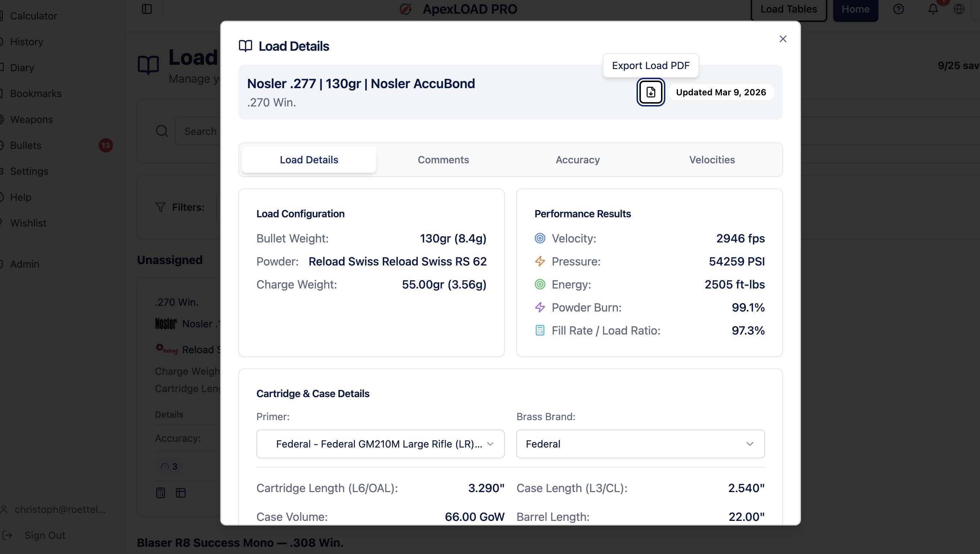Open the Accuracy tab
Screen dimensions: 980x554
577,160
